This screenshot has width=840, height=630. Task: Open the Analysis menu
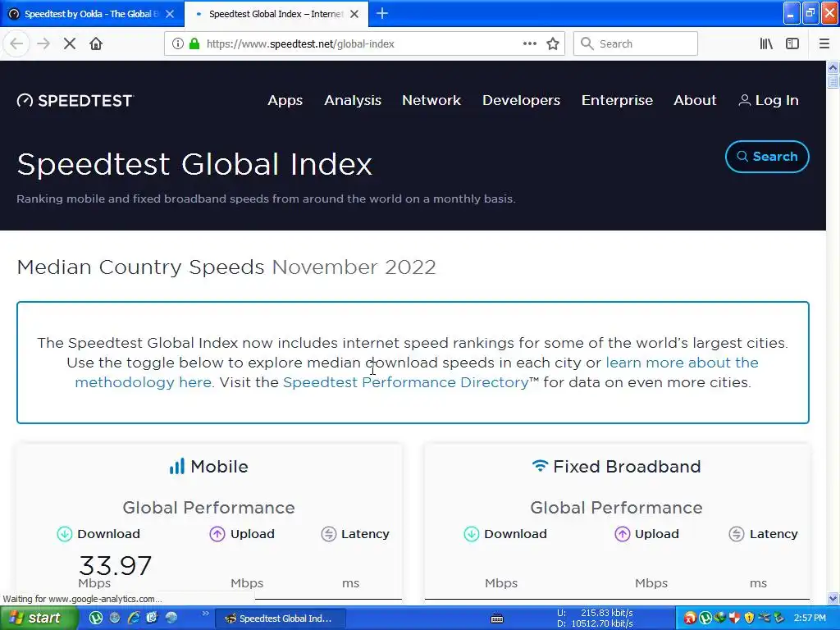tap(353, 100)
